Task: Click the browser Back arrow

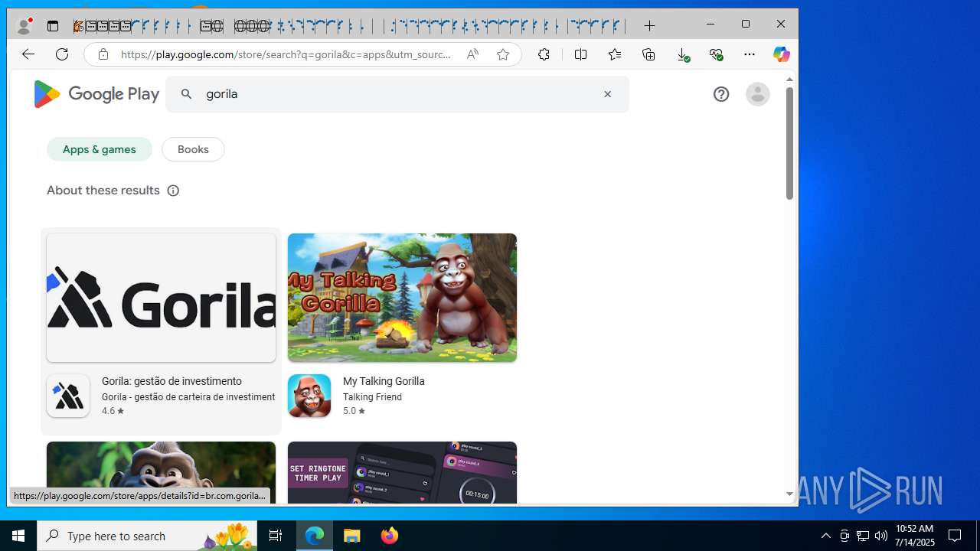Action: coord(28,54)
